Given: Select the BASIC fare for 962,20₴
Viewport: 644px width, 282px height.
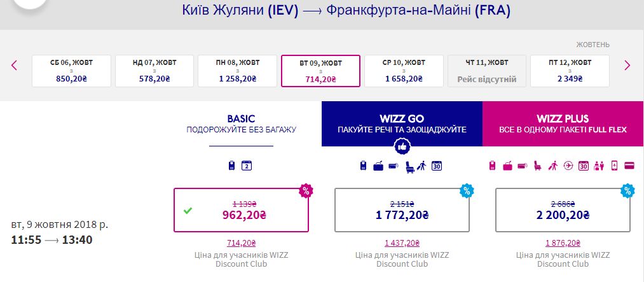Looking at the screenshot, I should [x=241, y=209].
